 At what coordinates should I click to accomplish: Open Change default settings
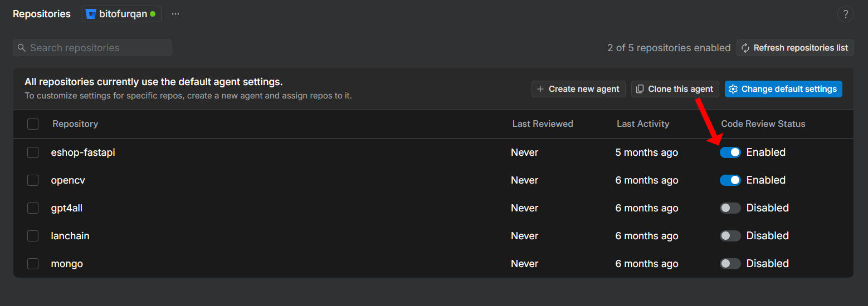point(783,89)
